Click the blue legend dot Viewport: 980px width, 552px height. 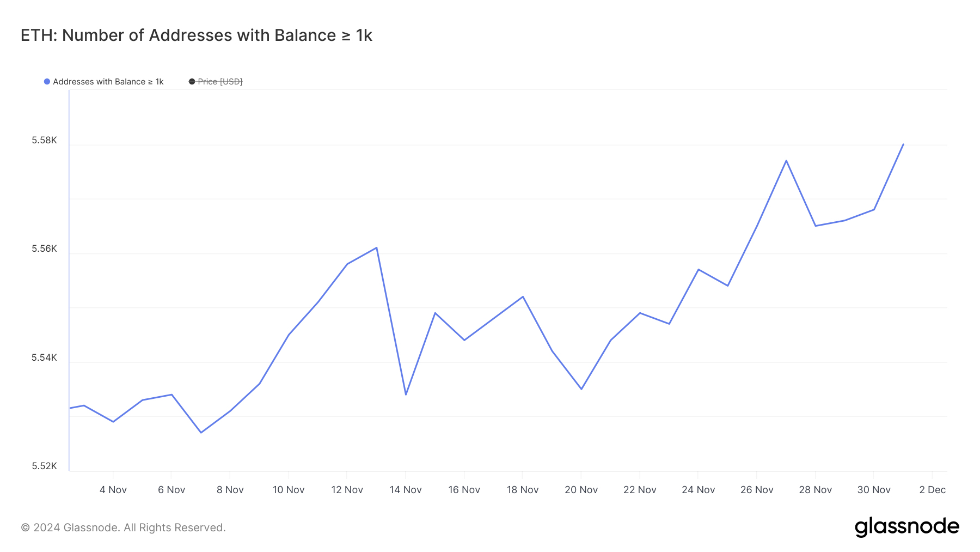pos(47,82)
